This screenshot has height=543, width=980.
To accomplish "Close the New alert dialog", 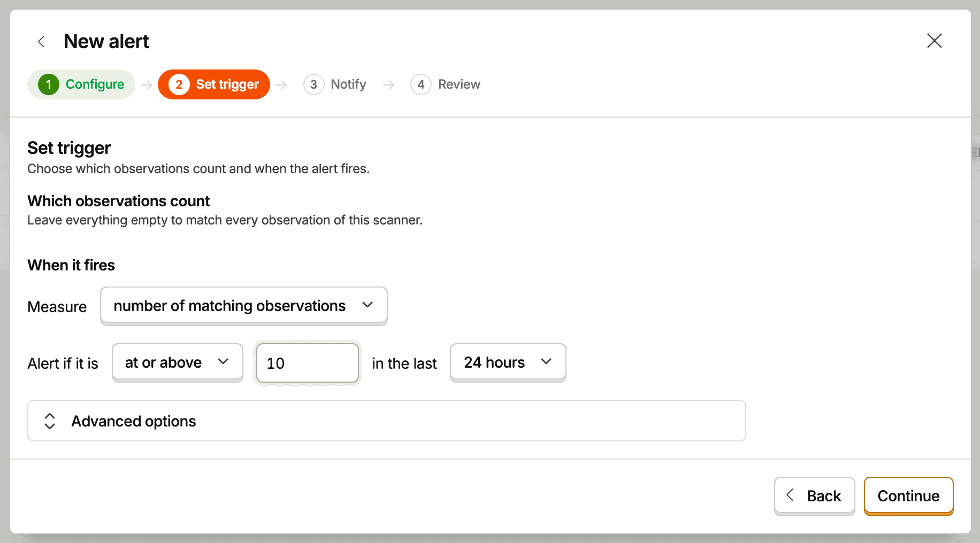I will [x=934, y=41].
